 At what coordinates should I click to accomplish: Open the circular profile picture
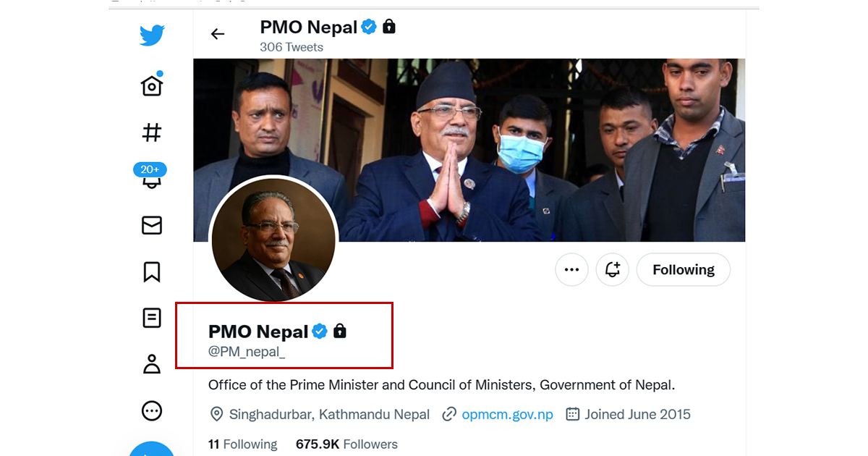[273, 240]
